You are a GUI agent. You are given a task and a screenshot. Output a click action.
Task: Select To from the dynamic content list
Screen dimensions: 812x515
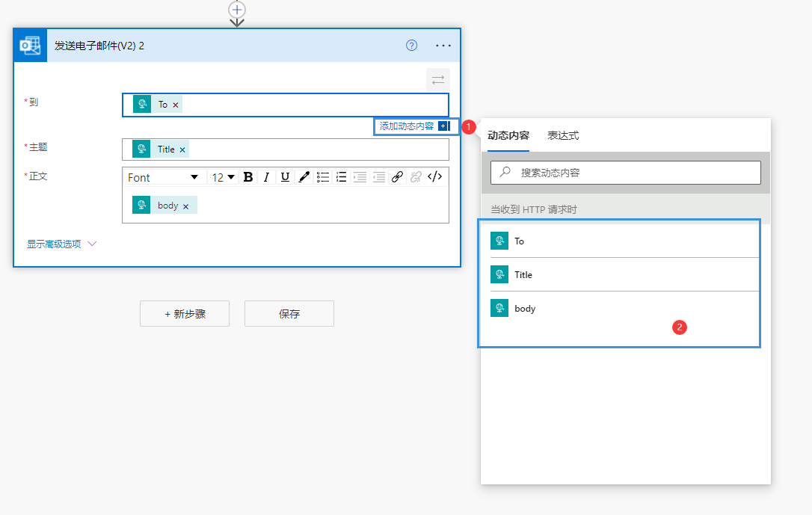[624, 241]
